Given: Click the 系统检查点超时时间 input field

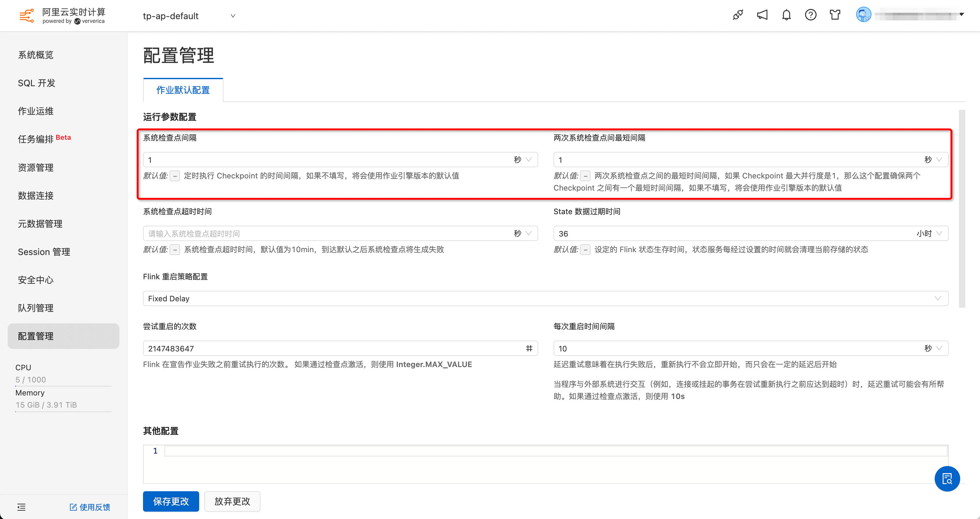Looking at the screenshot, I should pyautogui.click(x=327, y=234).
